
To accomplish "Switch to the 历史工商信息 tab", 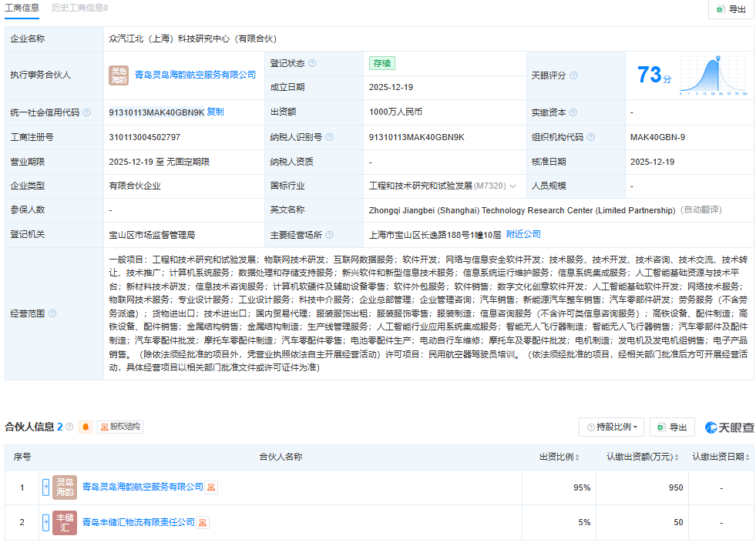I will [x=79, y=8].
